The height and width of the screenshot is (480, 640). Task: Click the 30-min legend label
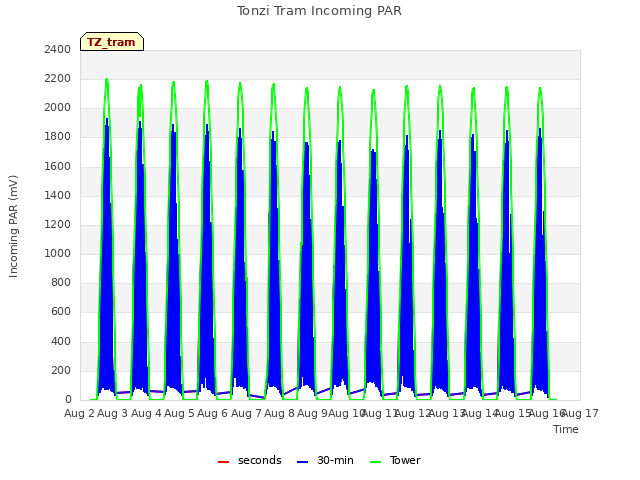[x=335, y=460]
